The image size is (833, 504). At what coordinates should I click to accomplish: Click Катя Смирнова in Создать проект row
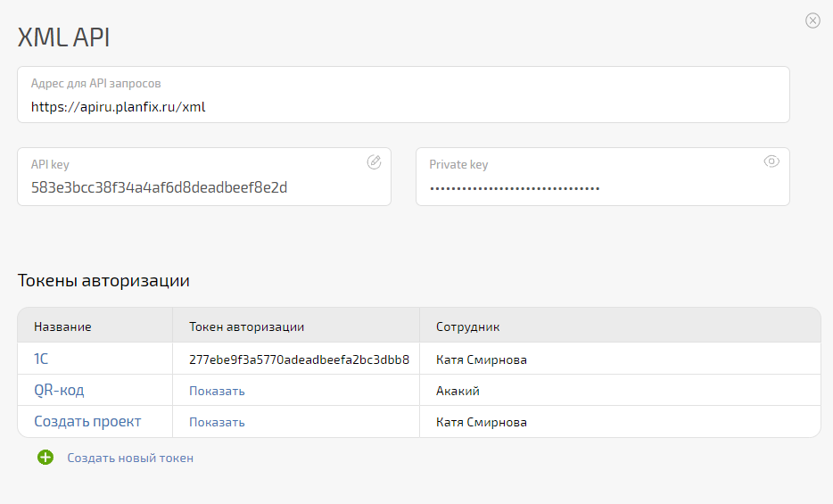click(x=482, y=422)
